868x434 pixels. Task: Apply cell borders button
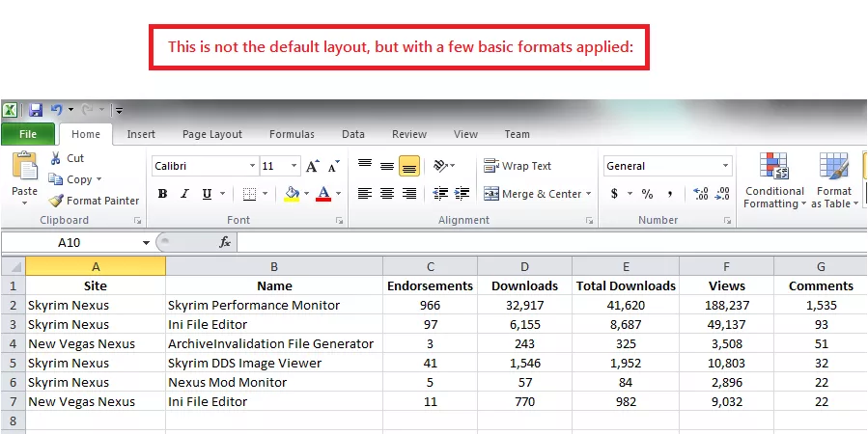coord(250,194)
